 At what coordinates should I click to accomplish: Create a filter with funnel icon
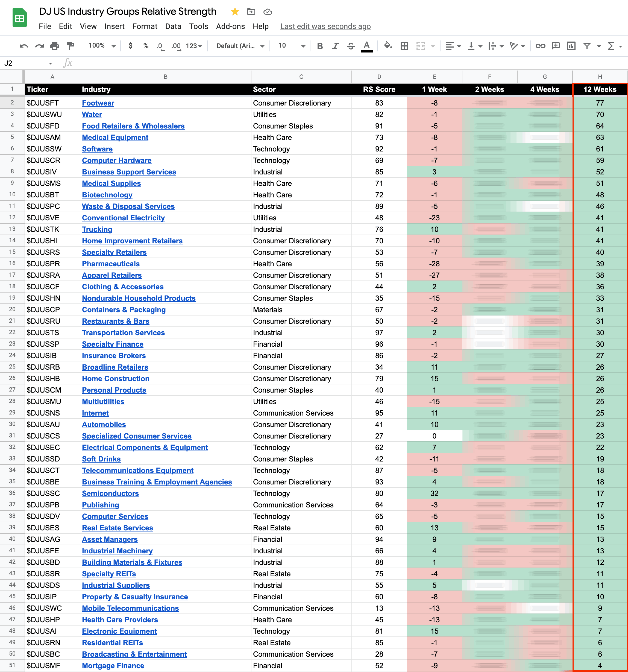pyautogui.click(x=587, y=46)
